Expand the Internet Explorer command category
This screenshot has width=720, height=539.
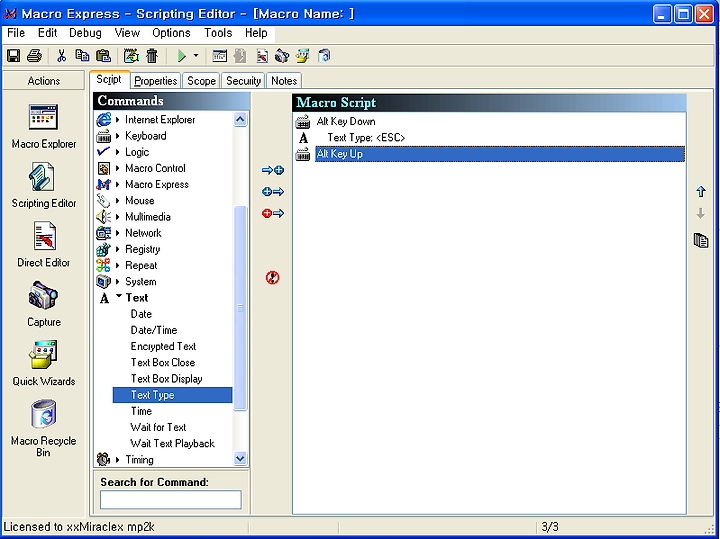(x=118, y=120)
